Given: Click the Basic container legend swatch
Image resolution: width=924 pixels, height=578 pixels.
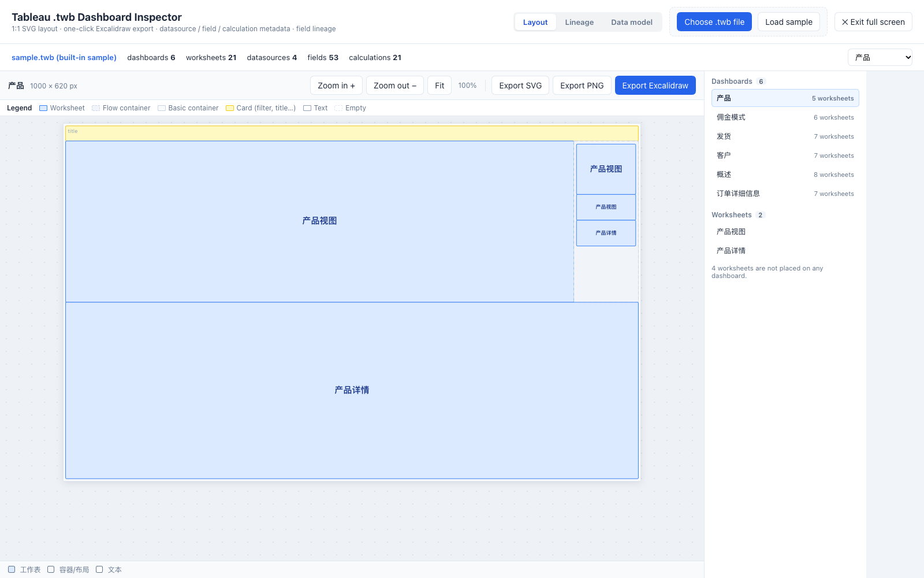Looking at the screenshot, I should pos(162,108).
